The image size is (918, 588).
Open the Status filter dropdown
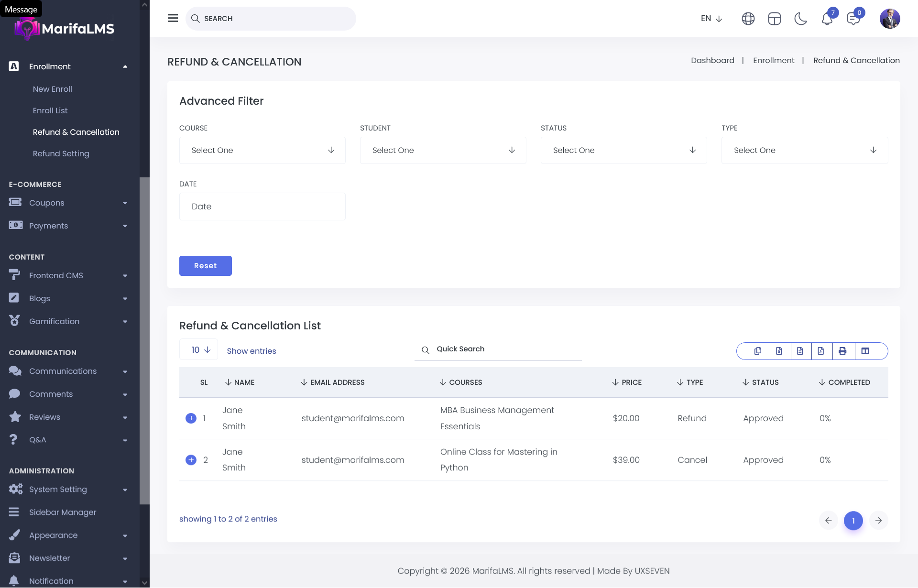click(x=623, y=150)
